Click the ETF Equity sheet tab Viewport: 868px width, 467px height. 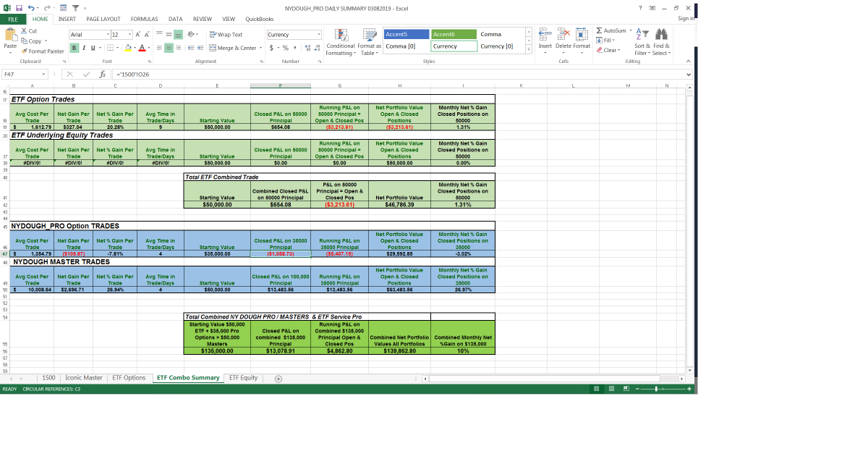244,377
